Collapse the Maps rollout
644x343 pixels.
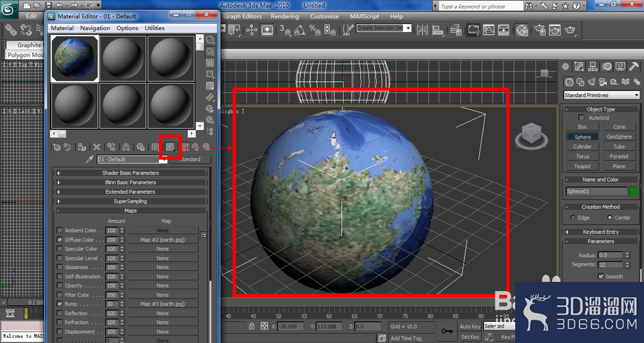coord(131,210)
